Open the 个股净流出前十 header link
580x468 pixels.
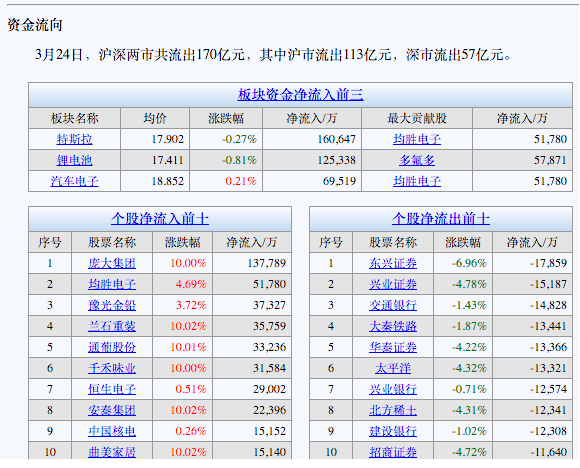click(441, 219)
